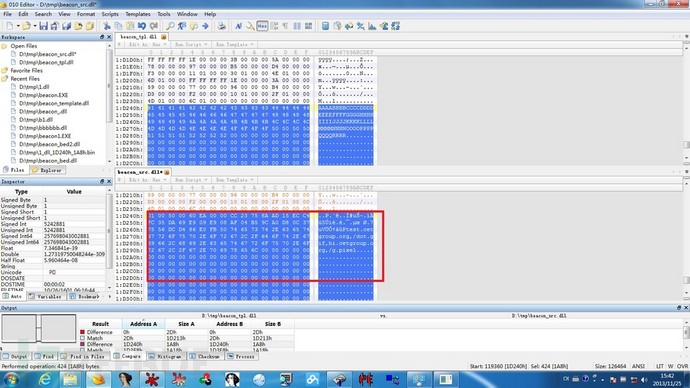Open the Templates menu

[x=138, y=14]
